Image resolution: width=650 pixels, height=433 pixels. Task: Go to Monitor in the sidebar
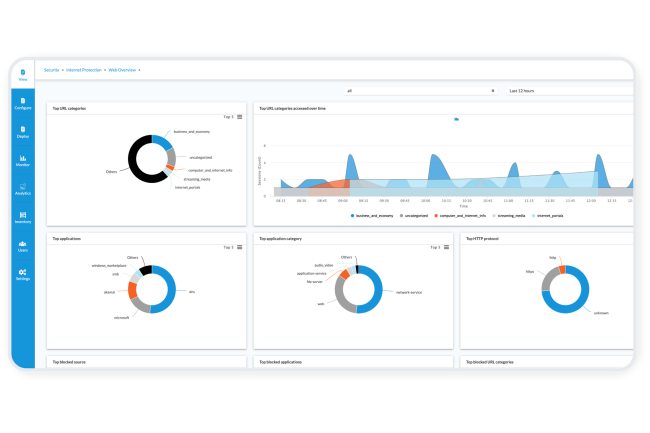[x=22, y=159]
